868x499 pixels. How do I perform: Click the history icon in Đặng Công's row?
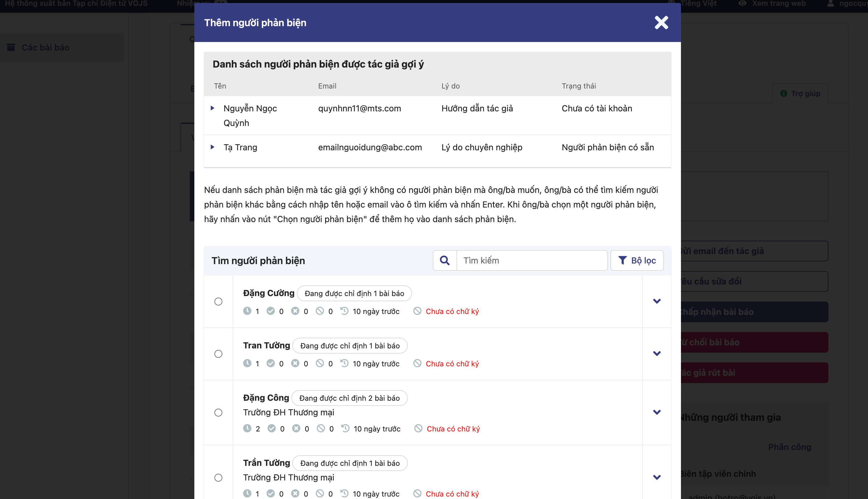pos(345,428)
